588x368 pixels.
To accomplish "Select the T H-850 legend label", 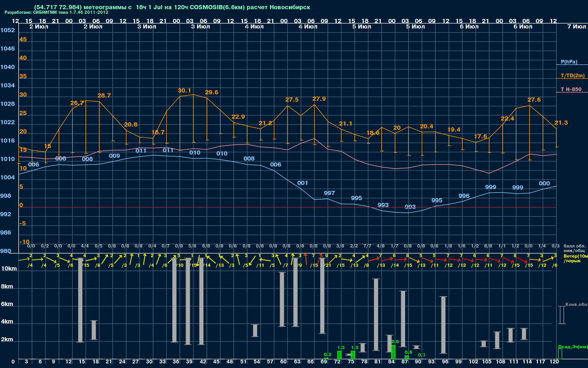I will pos(571,89).
